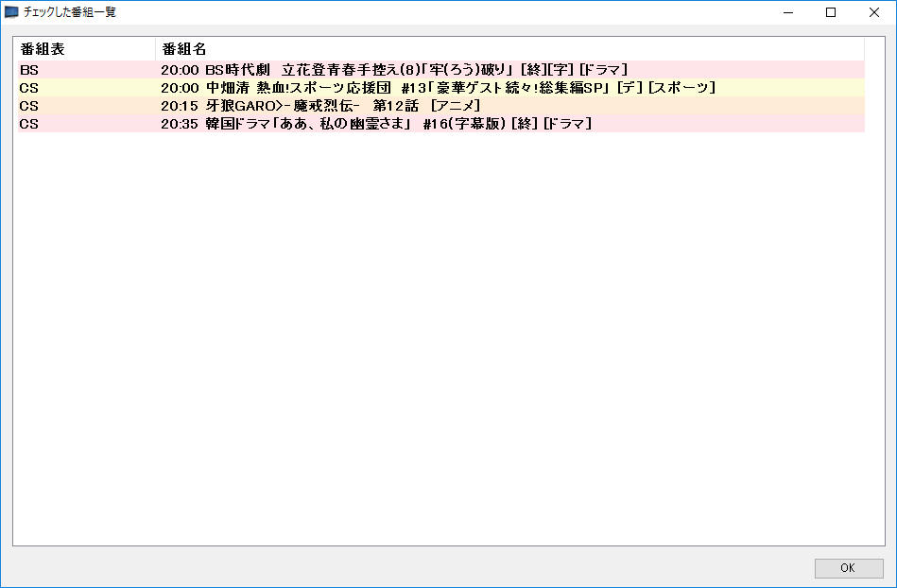Sort by the 番組表 column header

pyautogui.click(x=86, y=49)
